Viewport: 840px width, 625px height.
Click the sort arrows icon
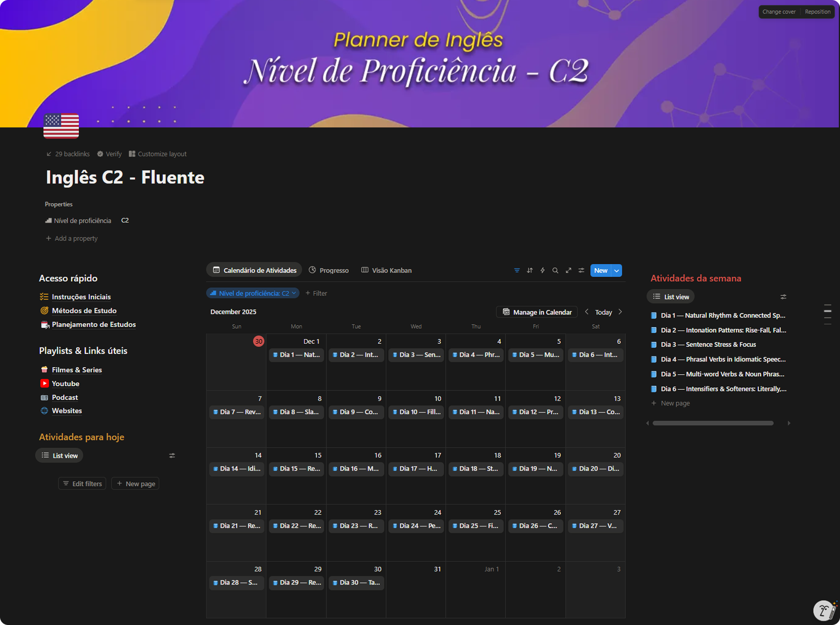click(x=530, y=271)
